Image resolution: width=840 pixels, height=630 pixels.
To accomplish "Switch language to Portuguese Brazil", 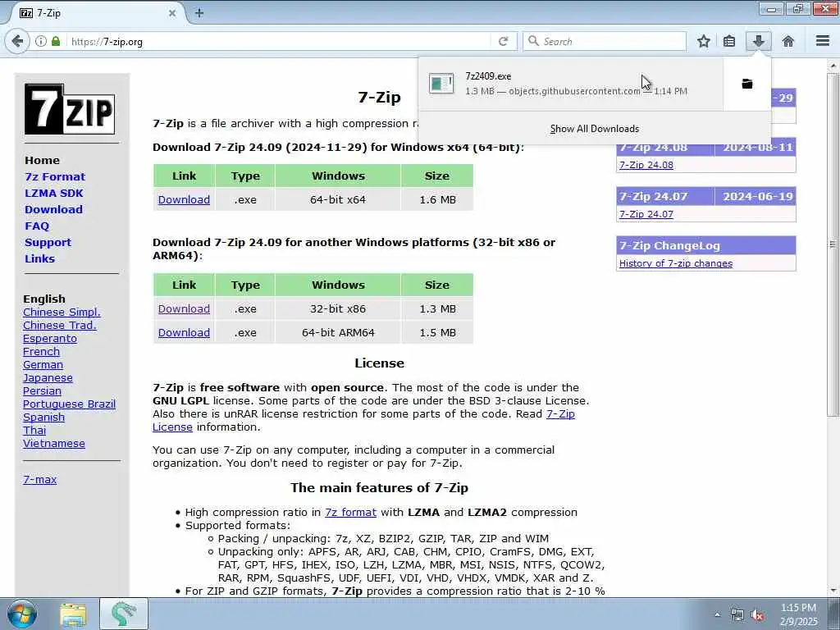I will 69,404.
